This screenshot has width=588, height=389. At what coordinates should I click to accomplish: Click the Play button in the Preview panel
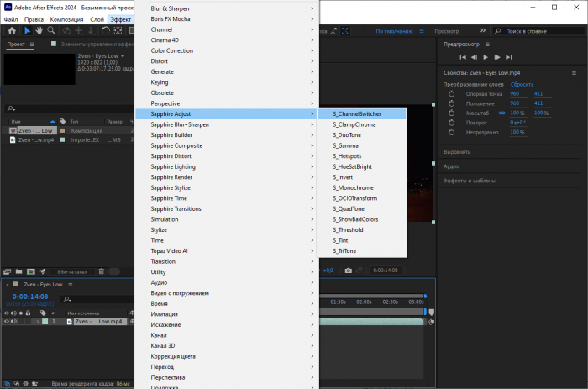pos(485,57)
